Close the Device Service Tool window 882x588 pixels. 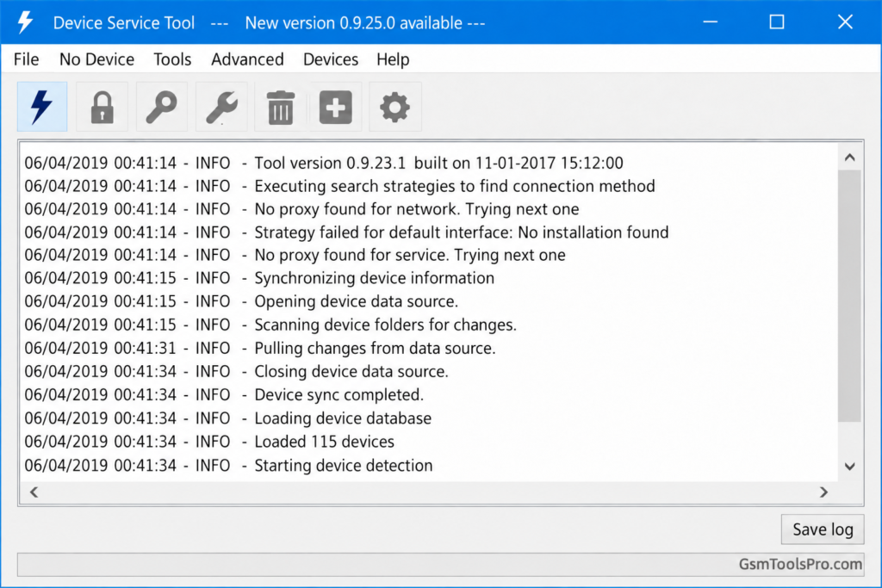pos(845,22)
